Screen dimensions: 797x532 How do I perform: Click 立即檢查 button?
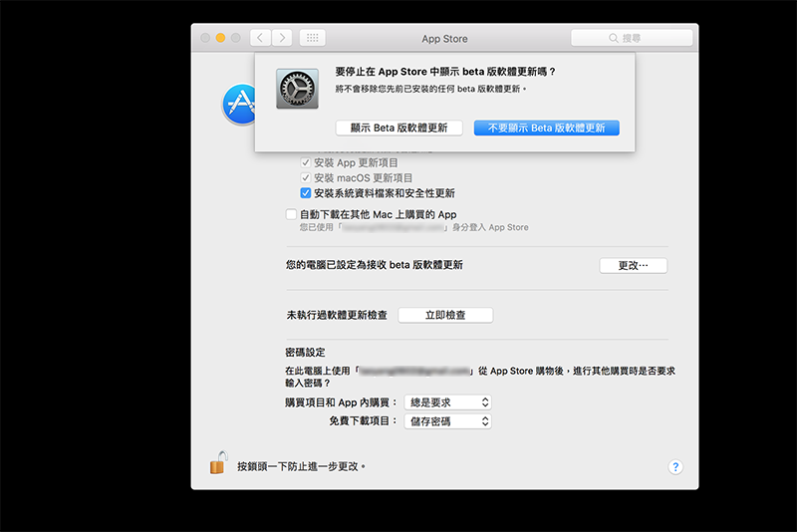(x=445, y=315)
